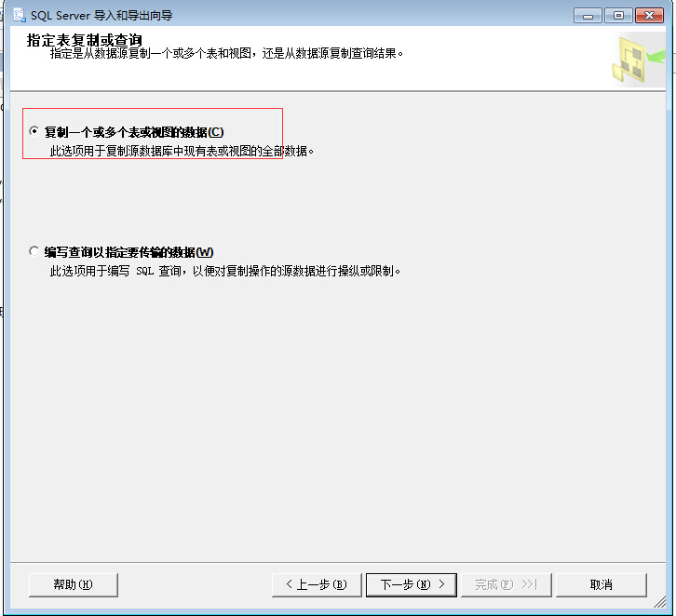
Task: Click the SQL Server wizard title bar icon
Action: tap(20, 15)
